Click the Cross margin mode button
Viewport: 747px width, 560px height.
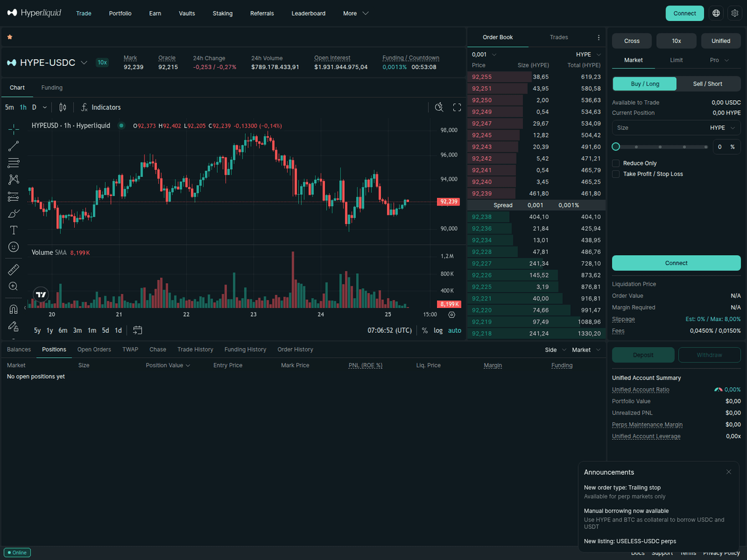point(632,40)
